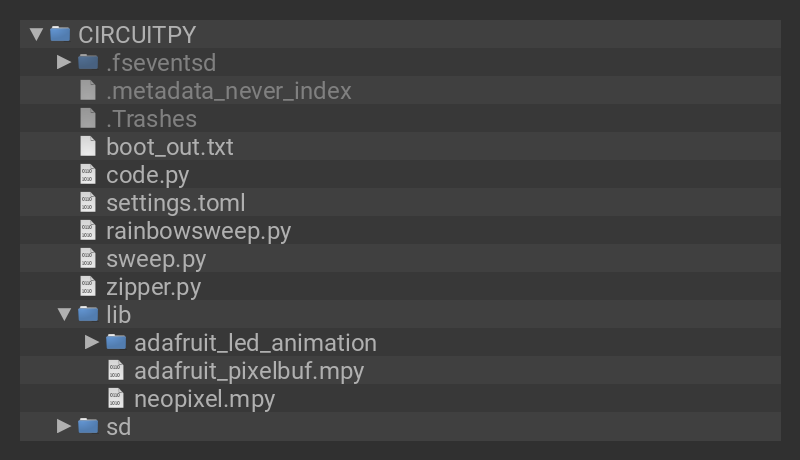The image size is (800, 460).
Task: Select the .metadata_never_index file name
Action: pos(229,91)
